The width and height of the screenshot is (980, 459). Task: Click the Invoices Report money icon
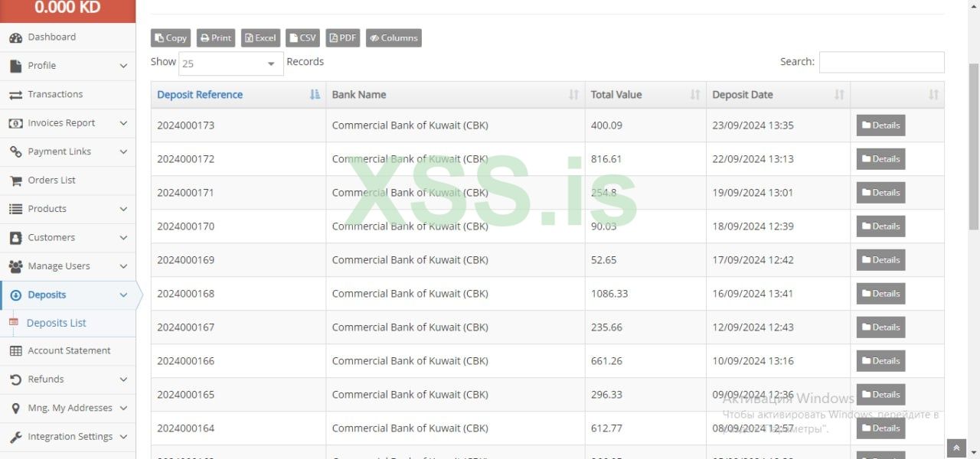pos(15,123)
